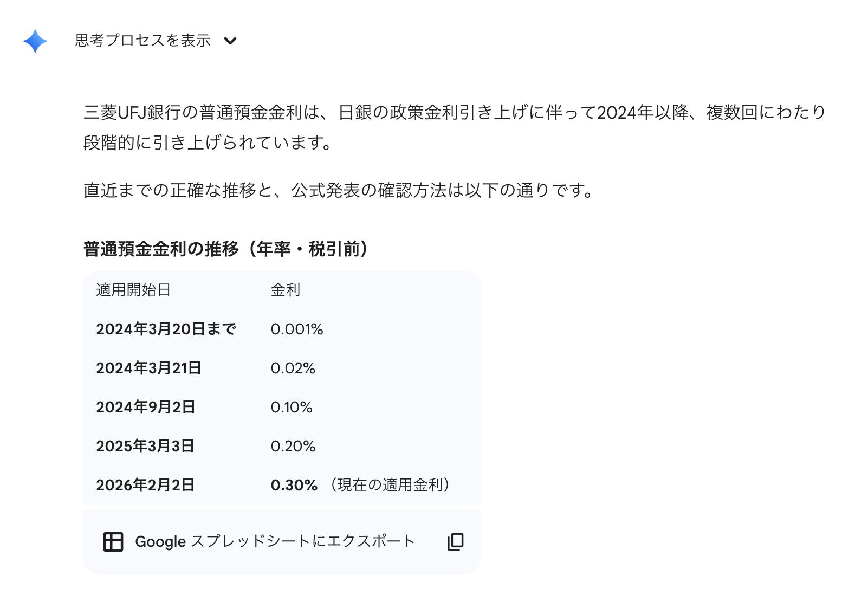Image resolution: width=868 pixels, height=608 pixels.
Task: Click the Gemini sparkle icon
Action: 35,41
